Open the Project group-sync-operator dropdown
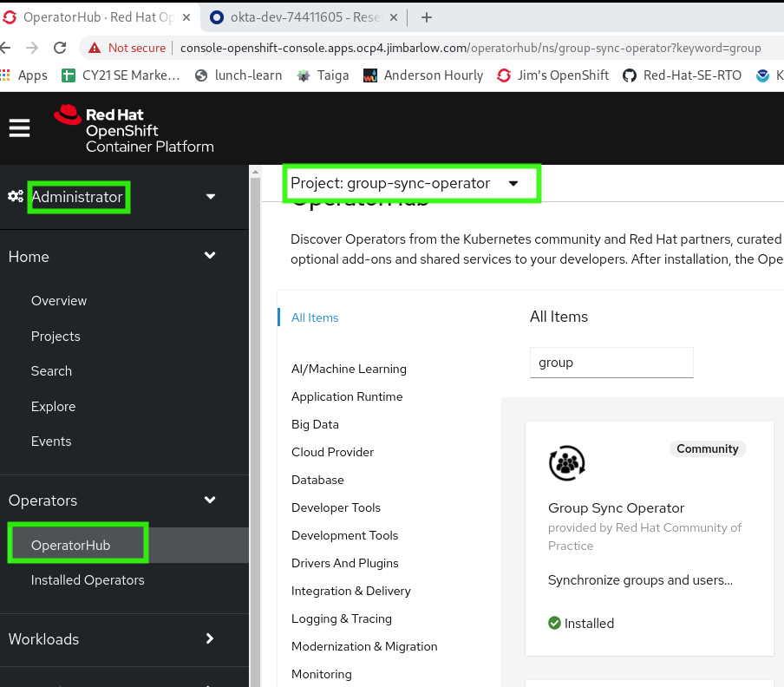 404,184
